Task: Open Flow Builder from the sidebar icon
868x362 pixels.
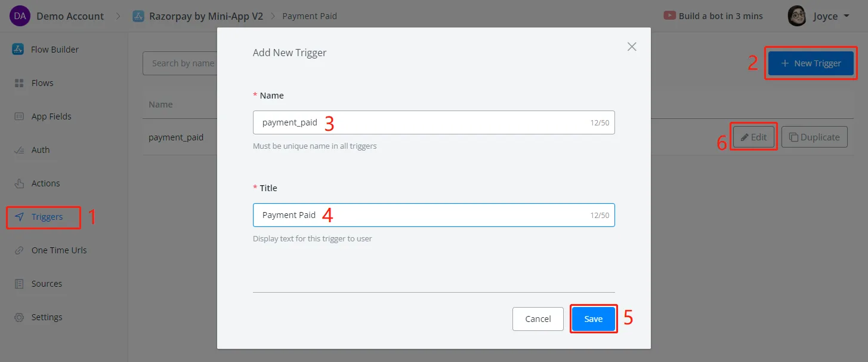Action: [x=18, y=50]
